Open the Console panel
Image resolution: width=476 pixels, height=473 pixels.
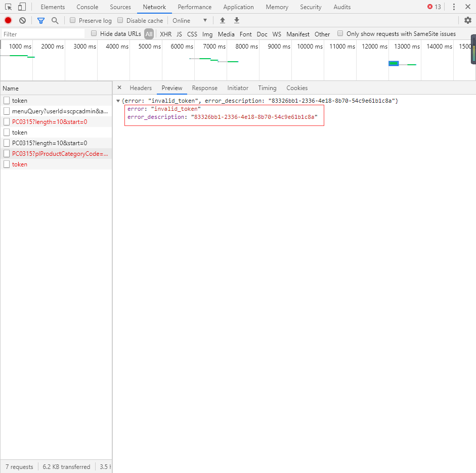[x=88, y=7]
